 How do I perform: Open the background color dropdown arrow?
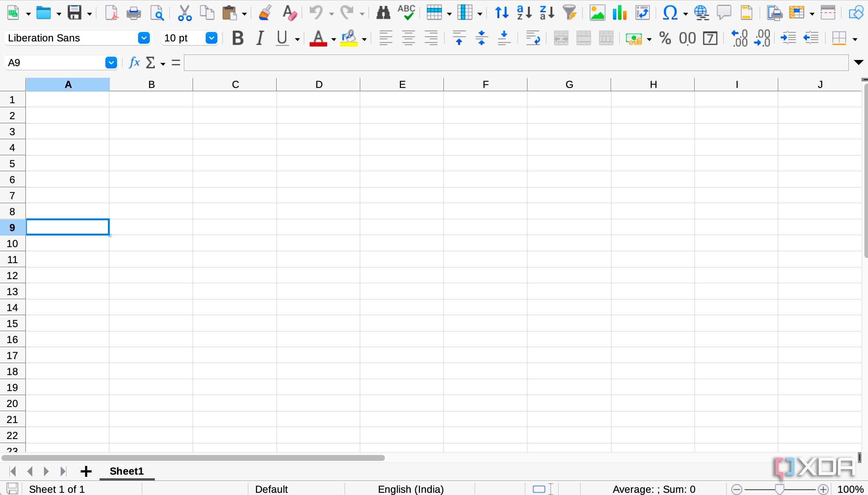(x=364, y=39)
